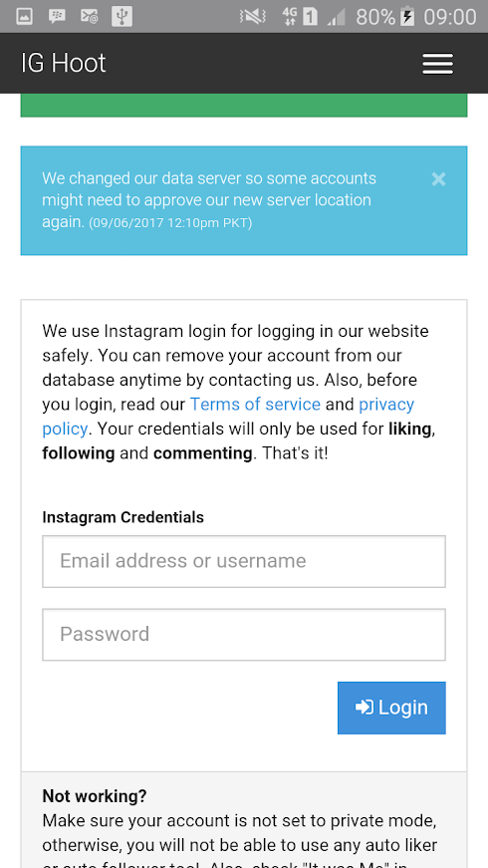Focus the Password input field
Image resolution: width=488 pixels, height=868 pixels.
click(x=244, y=635)
